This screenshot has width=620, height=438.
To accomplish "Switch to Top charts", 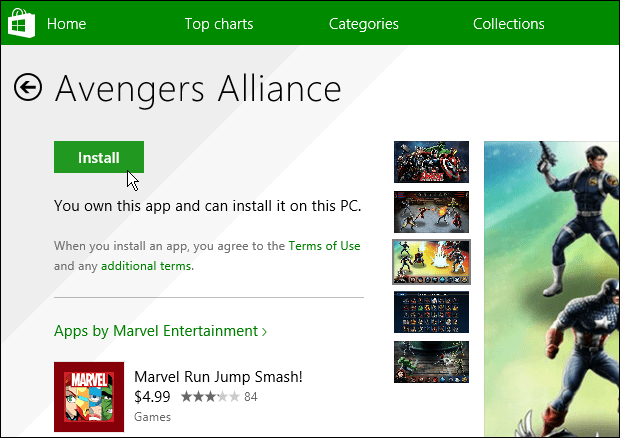I will (x=219, y=24).
